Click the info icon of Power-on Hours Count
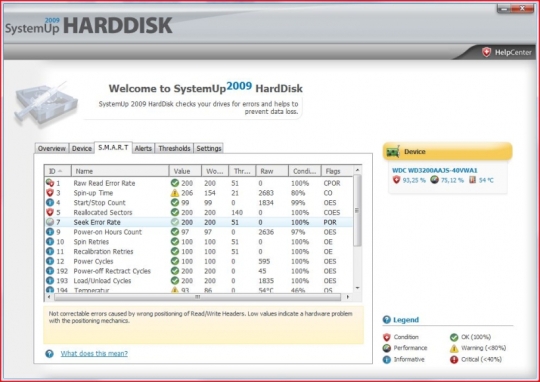The image size is (540, 382). click(x=50, y=232)
